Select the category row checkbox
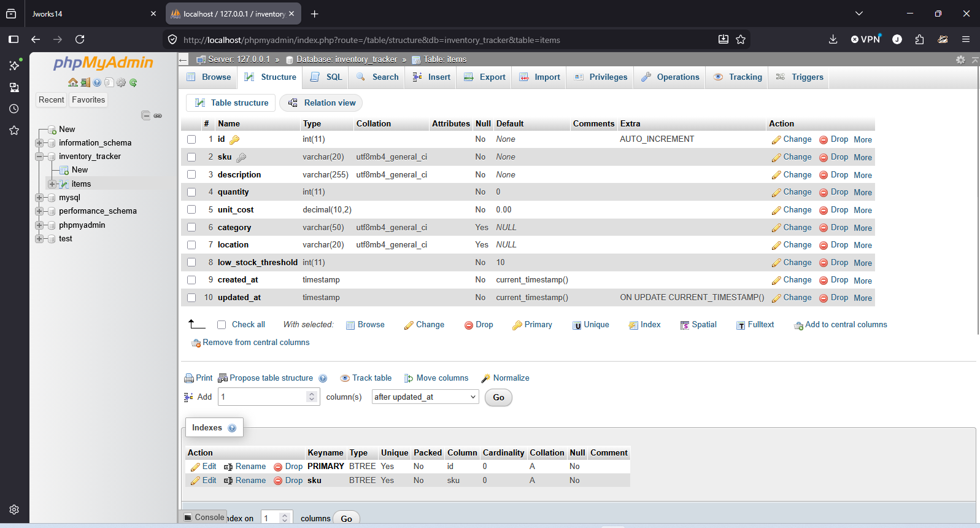980x528 pixels. pyautogui.click(x=191, y=228)
